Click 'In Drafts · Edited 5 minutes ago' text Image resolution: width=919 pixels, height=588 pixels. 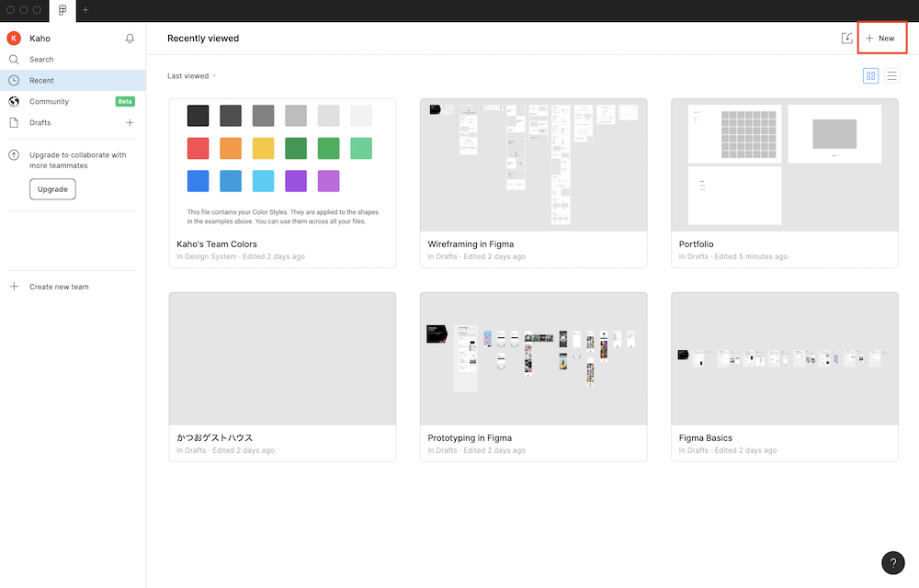tap(733, 256)
